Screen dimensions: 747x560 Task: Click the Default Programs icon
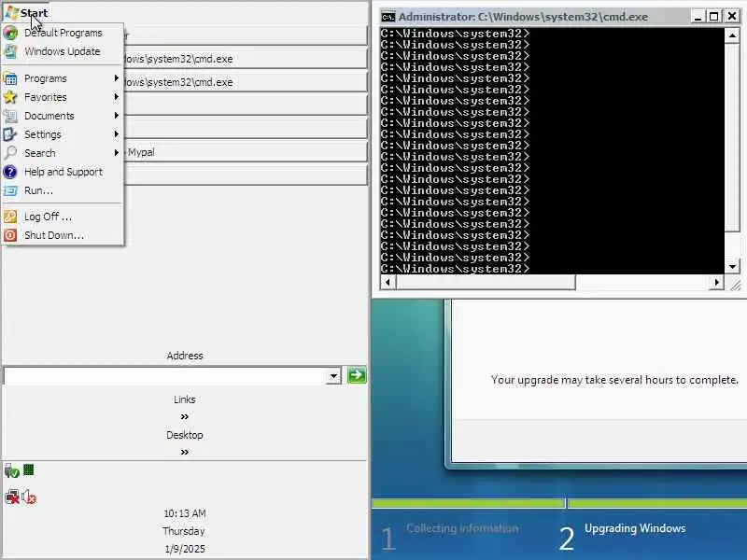pos(10,33)
